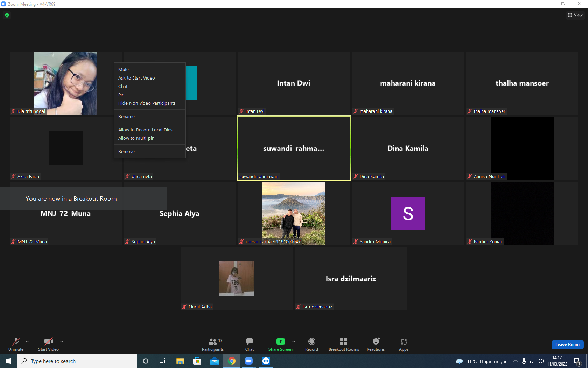
Task: Click the Leave Room button
Action: coord(567,345)
